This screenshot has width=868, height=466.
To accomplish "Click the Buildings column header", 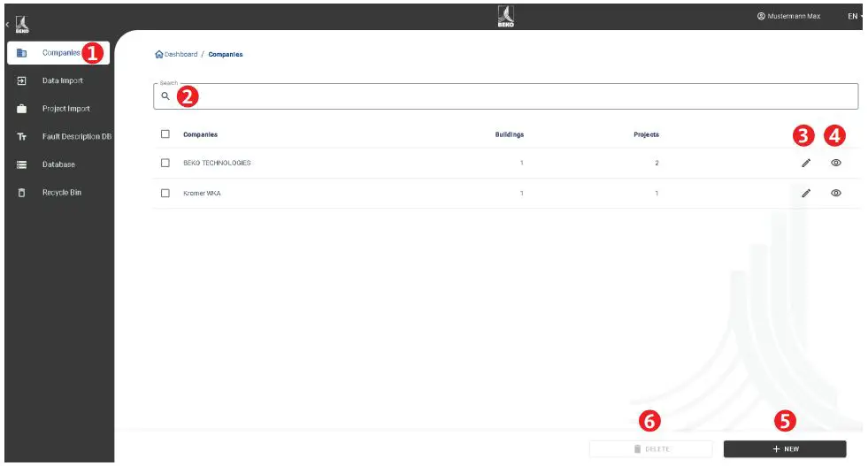I will tap(510, 134).
